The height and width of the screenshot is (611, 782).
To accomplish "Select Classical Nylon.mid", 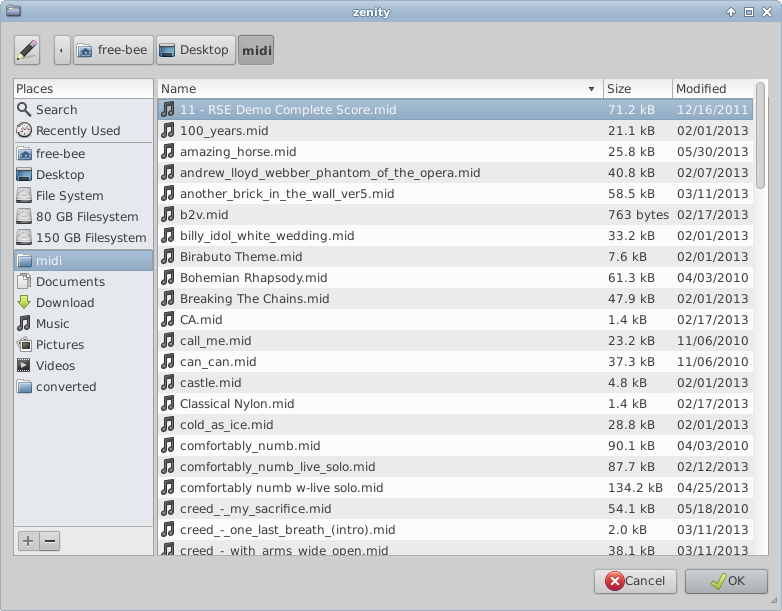I will [455, 404].
